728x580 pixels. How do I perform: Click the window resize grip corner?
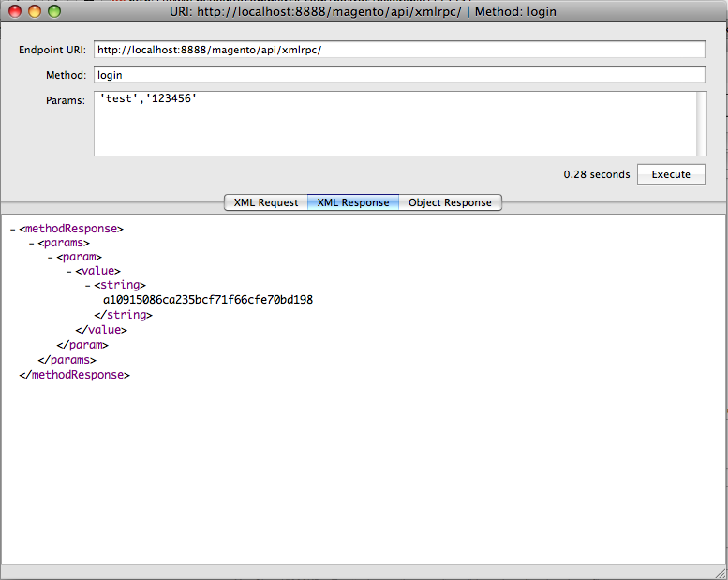(x=721, y=573)
